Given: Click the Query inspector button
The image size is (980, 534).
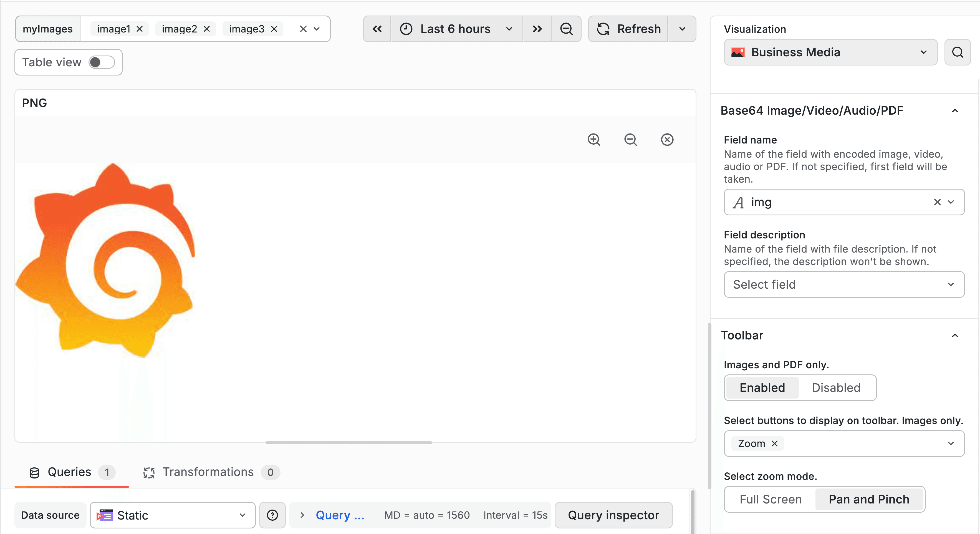Looking at the screenshot, I should point(613,515).
